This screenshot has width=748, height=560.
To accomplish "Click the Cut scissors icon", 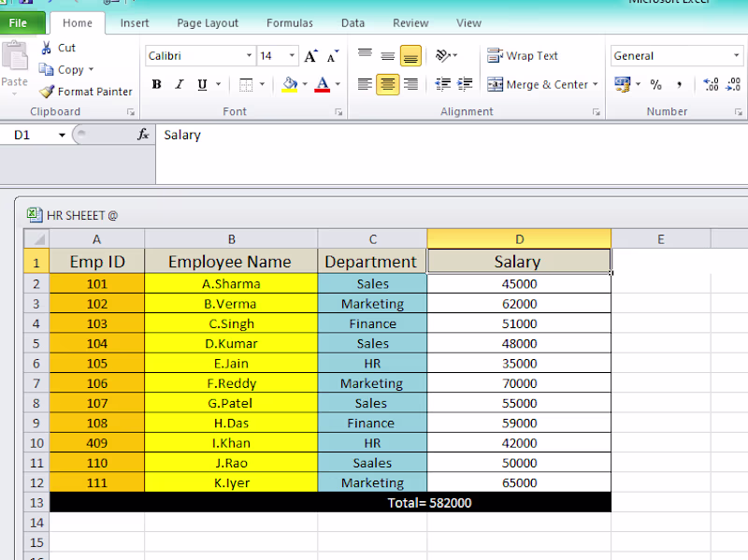I will 46,48.
